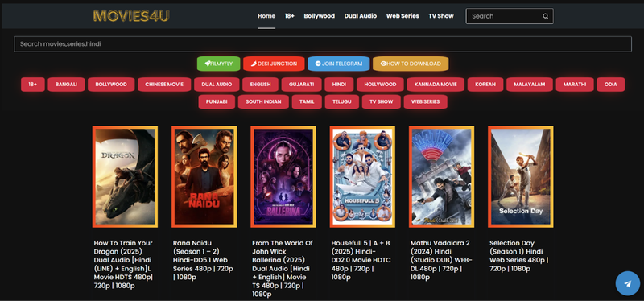Go to Bollywood in top navigation
The width and height of the screenshot is (644, 301).
319,16
